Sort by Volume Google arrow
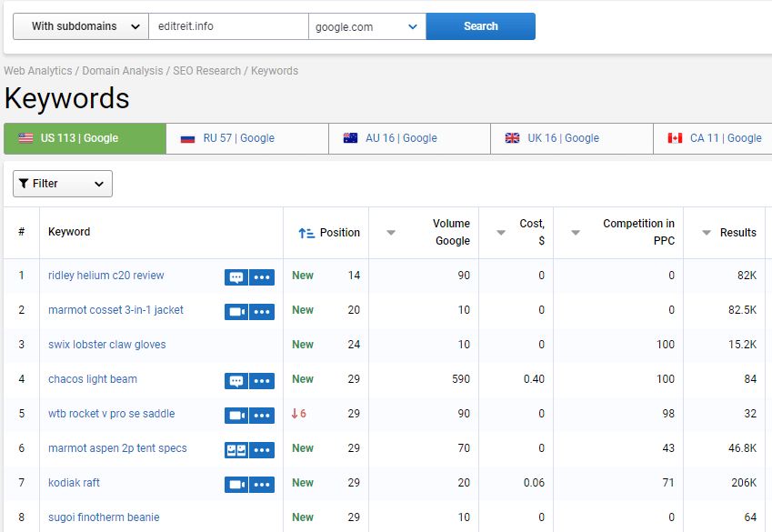The image size is (772, 532). pyautogui.click(x=391, y=233)
